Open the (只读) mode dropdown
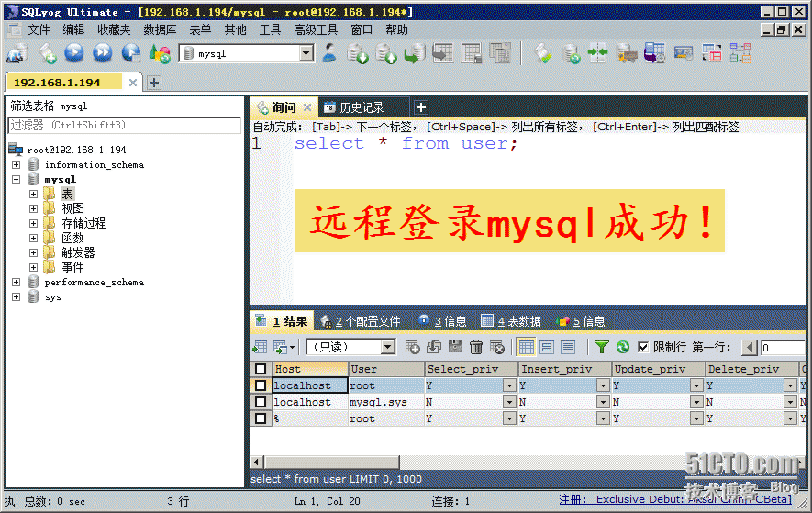 (x=388, y=347)
